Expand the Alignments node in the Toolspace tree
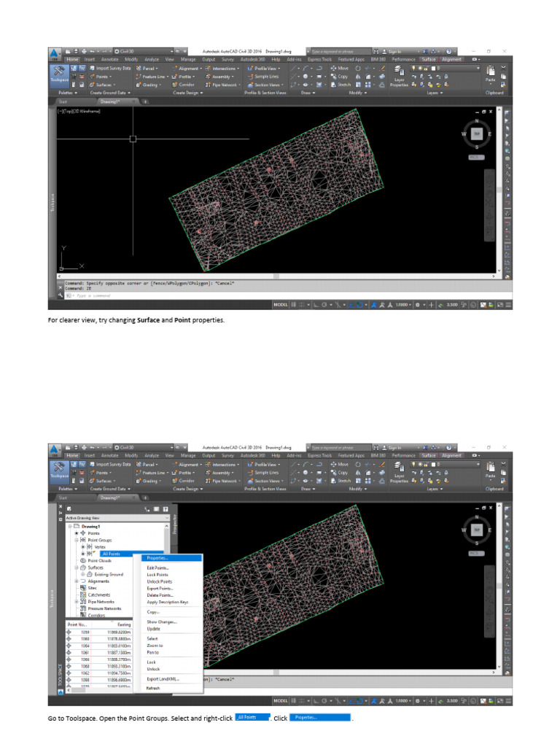The height and width of the screenshot is (747, 560). coord(77,581)
